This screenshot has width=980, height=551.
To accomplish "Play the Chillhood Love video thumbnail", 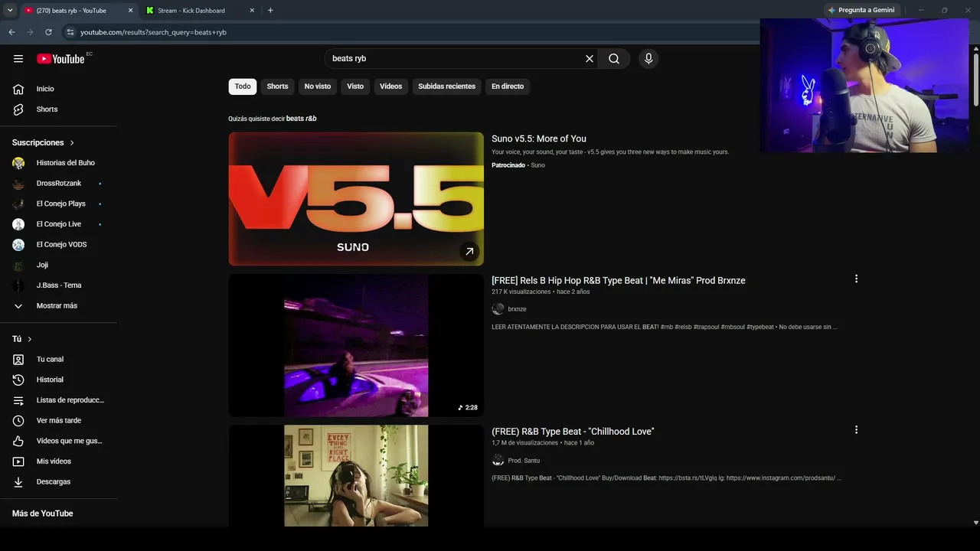I will [x=356, y=476].
